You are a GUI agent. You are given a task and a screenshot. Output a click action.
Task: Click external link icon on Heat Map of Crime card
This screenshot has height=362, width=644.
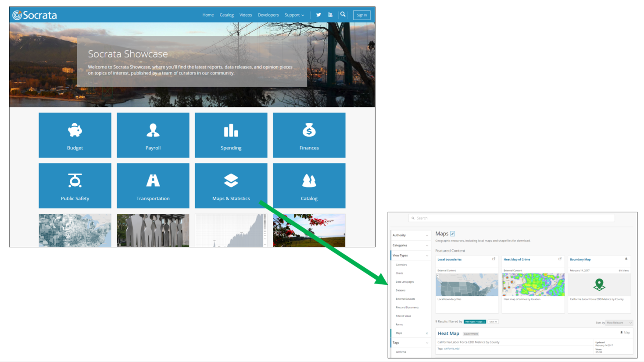pyautogui.click(x=560, y=259)
